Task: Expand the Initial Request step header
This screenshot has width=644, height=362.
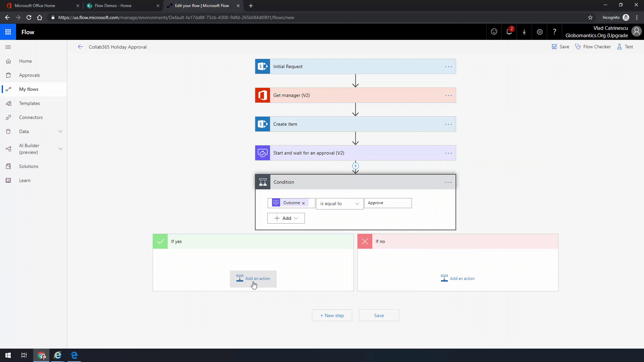Action: [x=356, y=66]
